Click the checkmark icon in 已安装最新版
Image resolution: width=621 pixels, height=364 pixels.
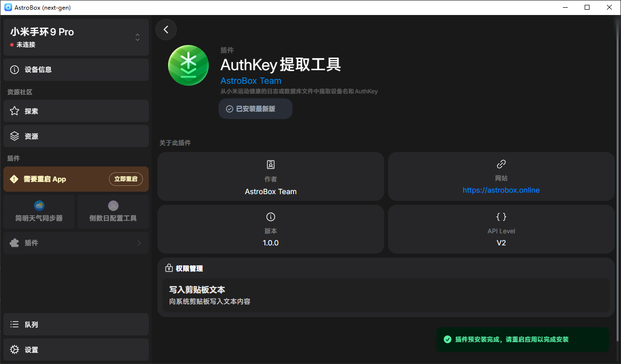point(230,109)
